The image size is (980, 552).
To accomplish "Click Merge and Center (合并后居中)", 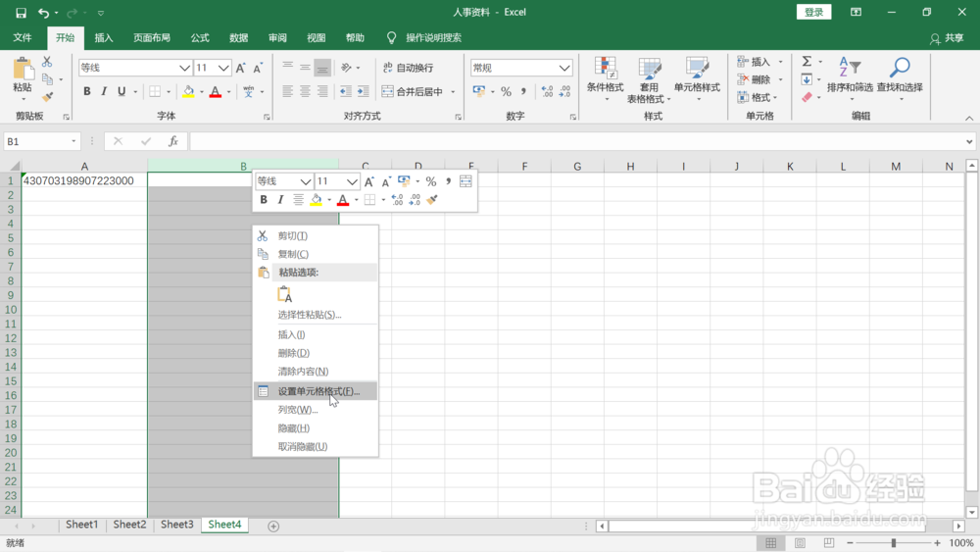I will [413, 92].
